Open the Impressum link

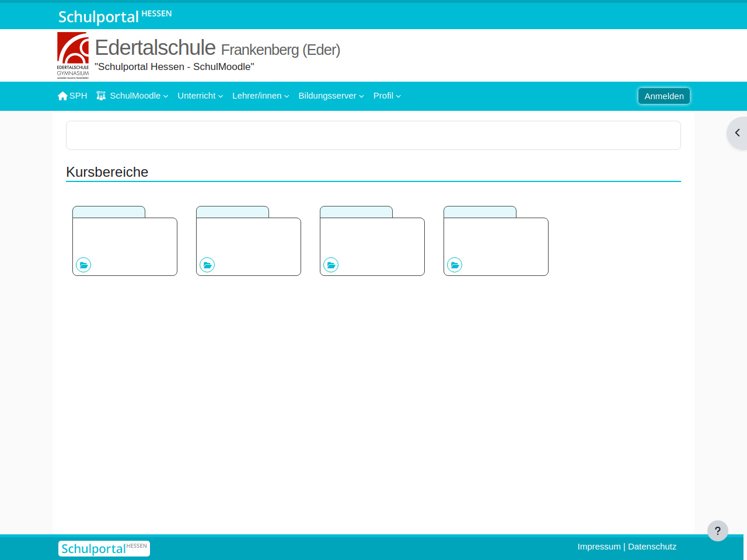[599, 547]
